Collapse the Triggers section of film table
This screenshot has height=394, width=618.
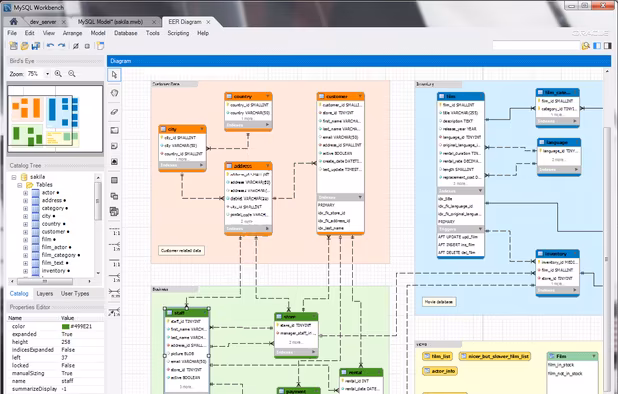[x=480, y=229]
